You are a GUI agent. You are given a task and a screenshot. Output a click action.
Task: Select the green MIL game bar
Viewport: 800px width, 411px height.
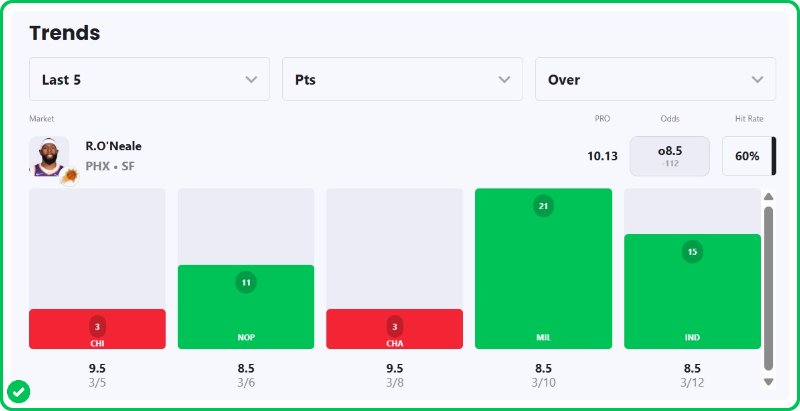point(543,290)
